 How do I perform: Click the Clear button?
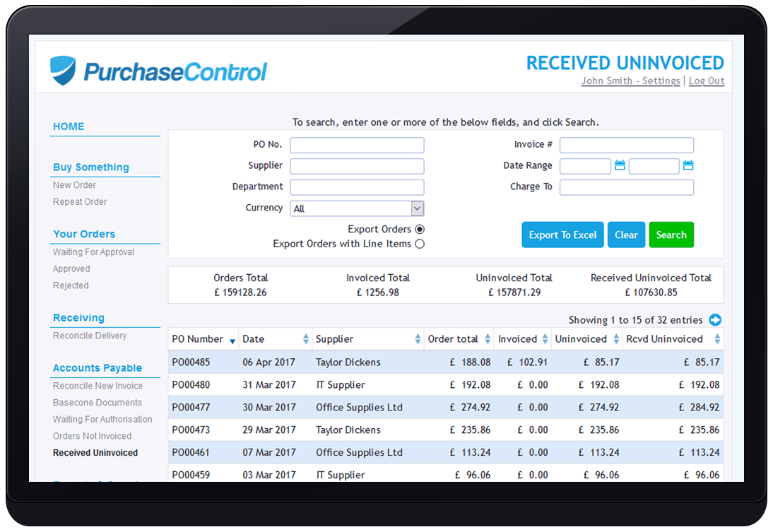click(626, 235)
